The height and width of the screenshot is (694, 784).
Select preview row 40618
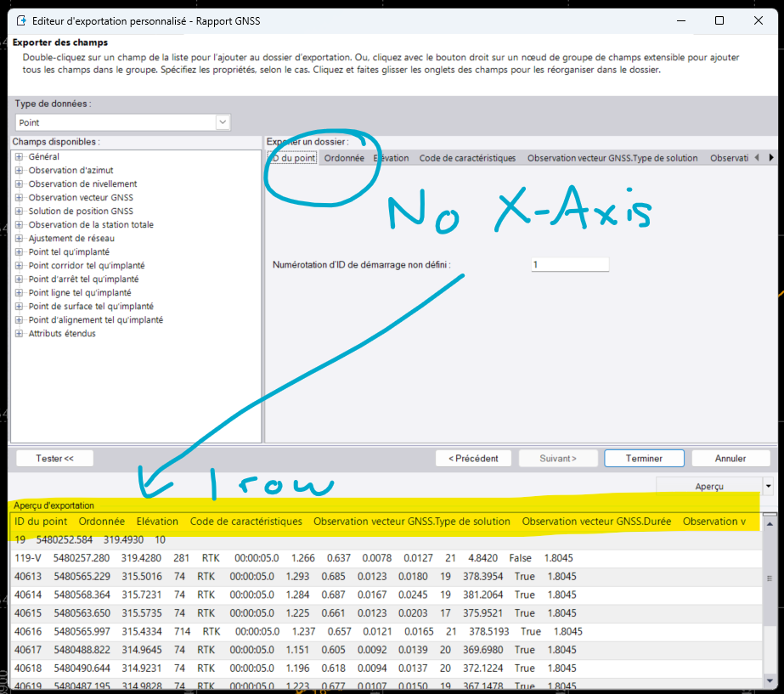point(386,669)
